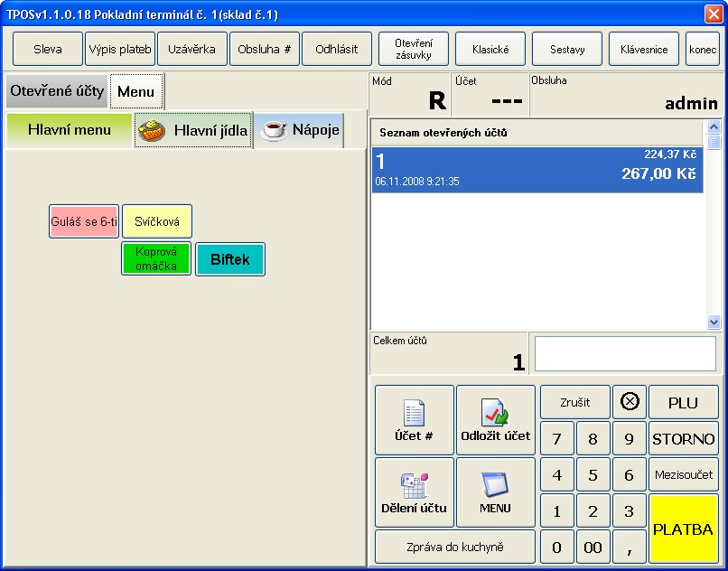
Task: Tap keypad digit 1
Action: pyautogui.click(x=557, y=510)
